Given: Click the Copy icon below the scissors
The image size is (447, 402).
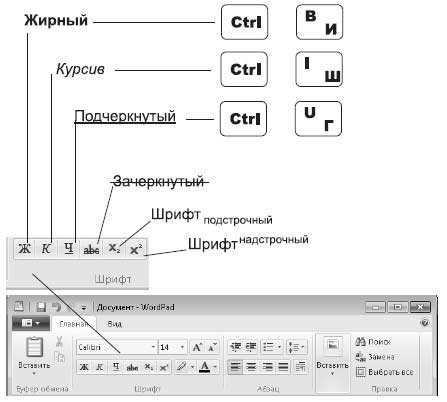Looking at the screenshot, I should click(x=59, y=357).
